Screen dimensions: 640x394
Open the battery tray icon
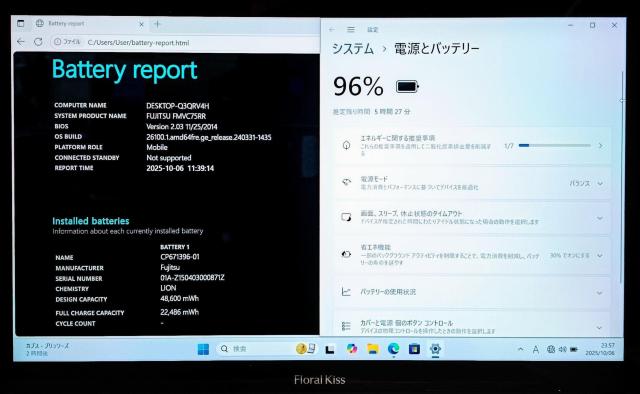[574, 349]
